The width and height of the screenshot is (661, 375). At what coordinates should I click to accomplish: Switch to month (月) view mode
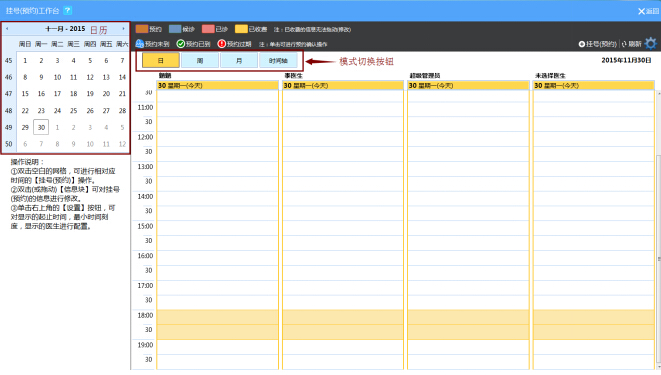[x=239, y=61]
